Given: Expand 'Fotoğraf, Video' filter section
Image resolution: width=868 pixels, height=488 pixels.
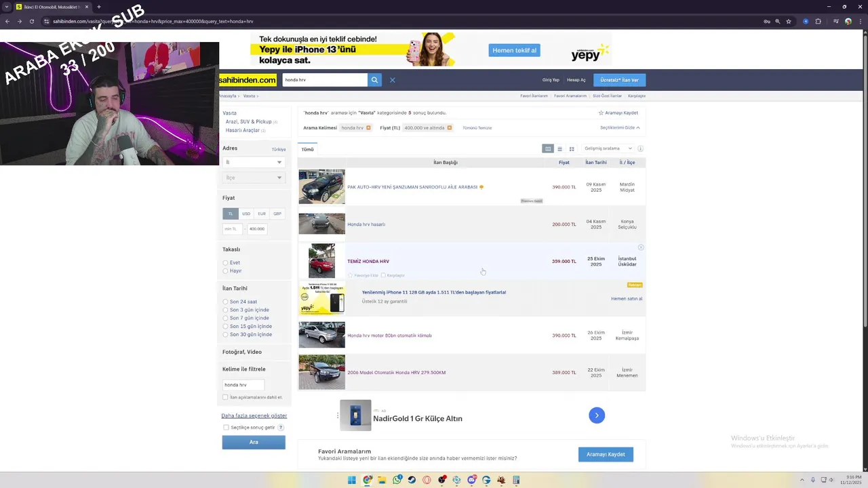Looking at the screenshot, I should [x=242, y=352].
